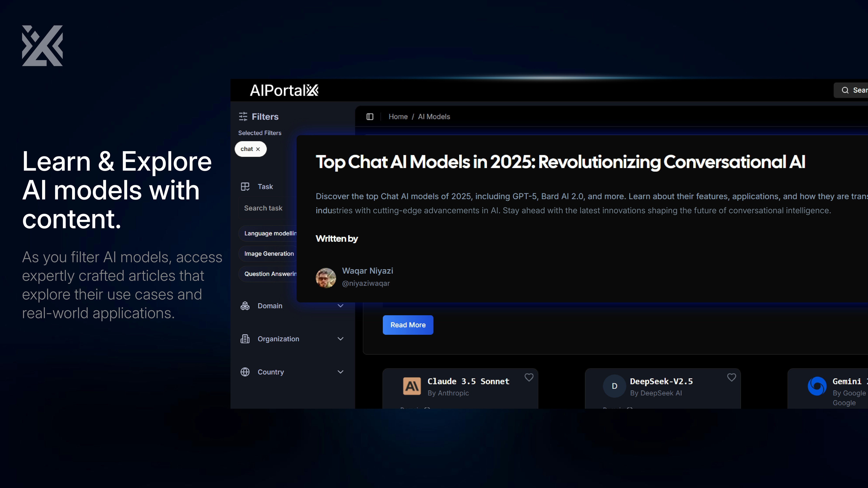Favorite Claude 3.5 Sonnet with heart icon
Image resolution: width=868 pixels, height=488 pixels.
(x=529, y=377)
